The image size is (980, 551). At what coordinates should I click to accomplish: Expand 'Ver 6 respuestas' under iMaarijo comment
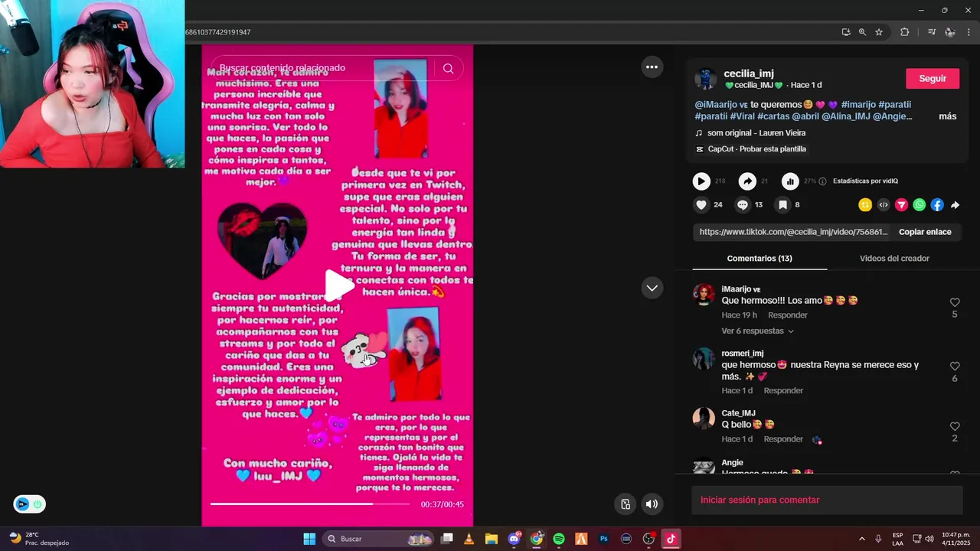click(x=757, y=331)
